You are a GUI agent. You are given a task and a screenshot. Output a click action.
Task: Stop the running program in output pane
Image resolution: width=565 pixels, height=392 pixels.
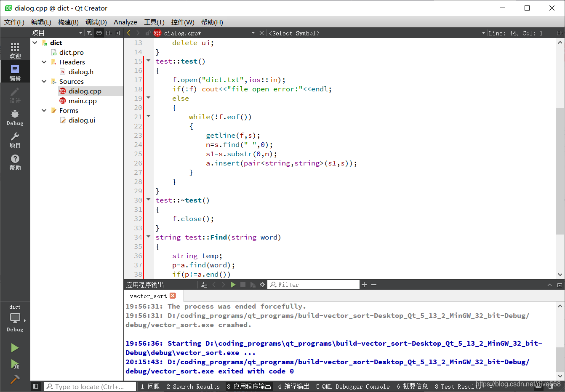(243, 285)
